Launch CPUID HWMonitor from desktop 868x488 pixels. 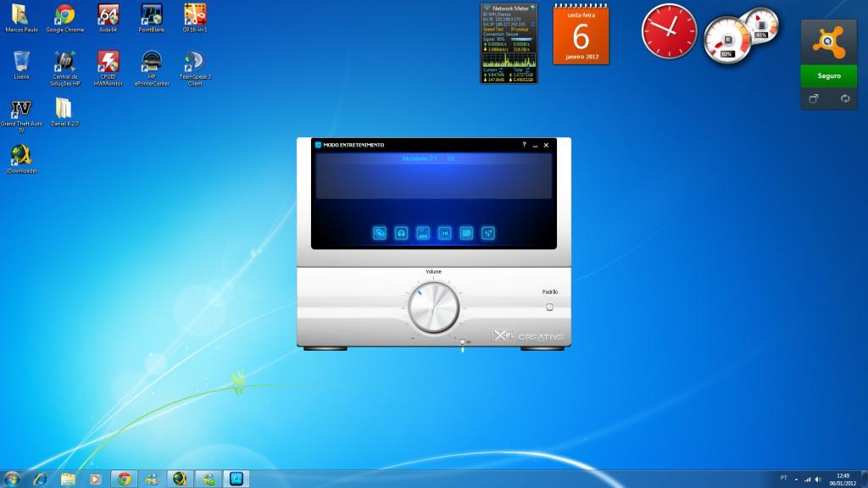108,69
